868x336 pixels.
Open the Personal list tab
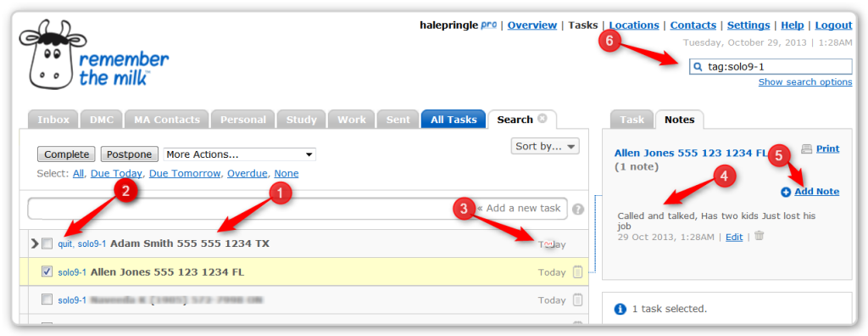[243, 119]
